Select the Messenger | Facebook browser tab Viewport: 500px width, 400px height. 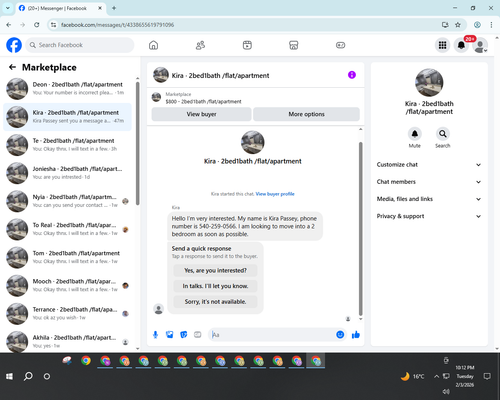pyautogui.click(x=60, y=8)
